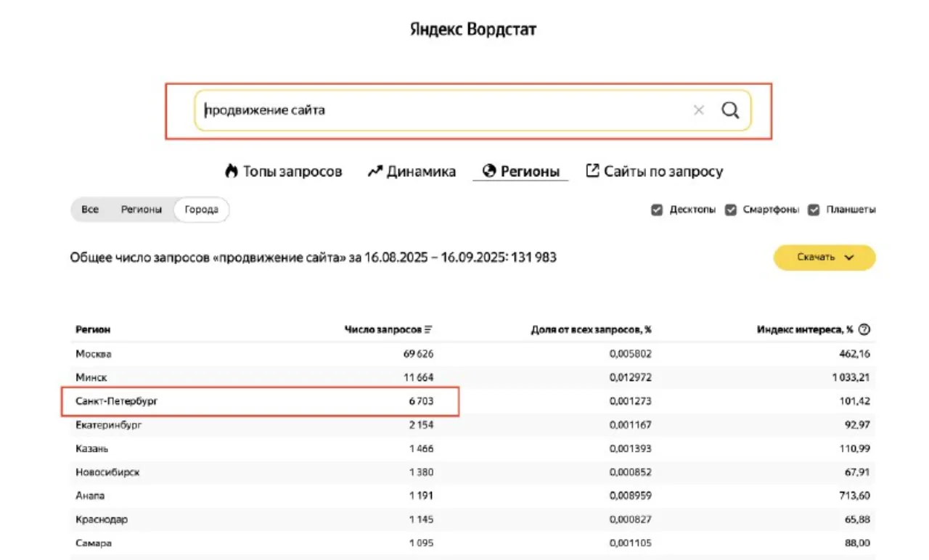The width and height of the screenshot is (929, 560).
Task: Toggle the Планшеты checkbox
Action: [814, 210]
